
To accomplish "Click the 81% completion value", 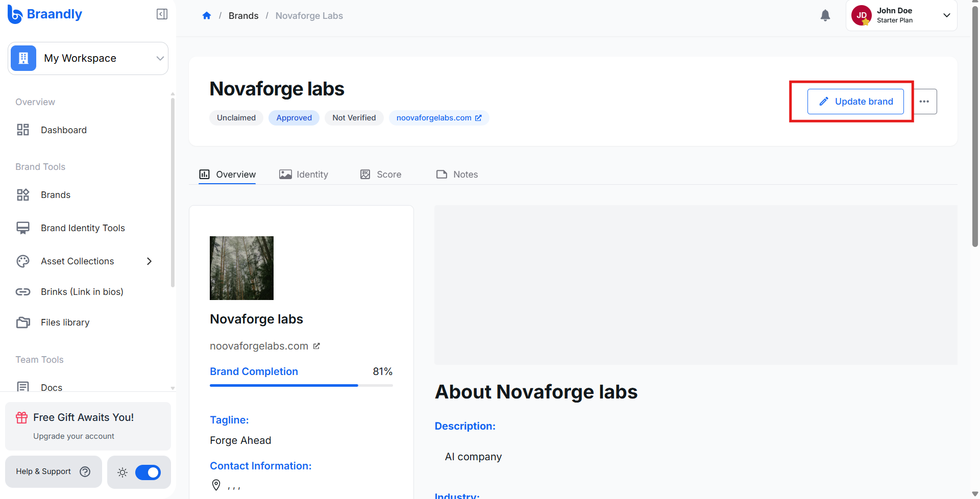I will 383,371.
